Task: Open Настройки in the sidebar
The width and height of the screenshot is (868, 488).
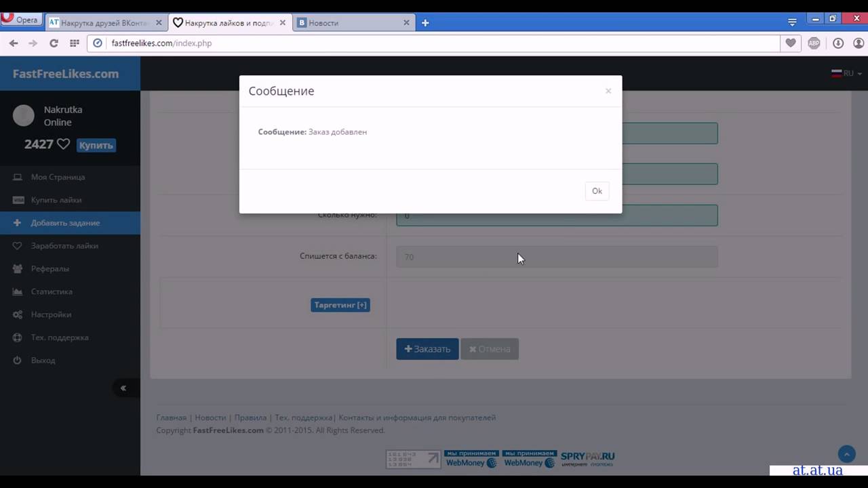Action: pyautogui.click(x=70, y=314)
